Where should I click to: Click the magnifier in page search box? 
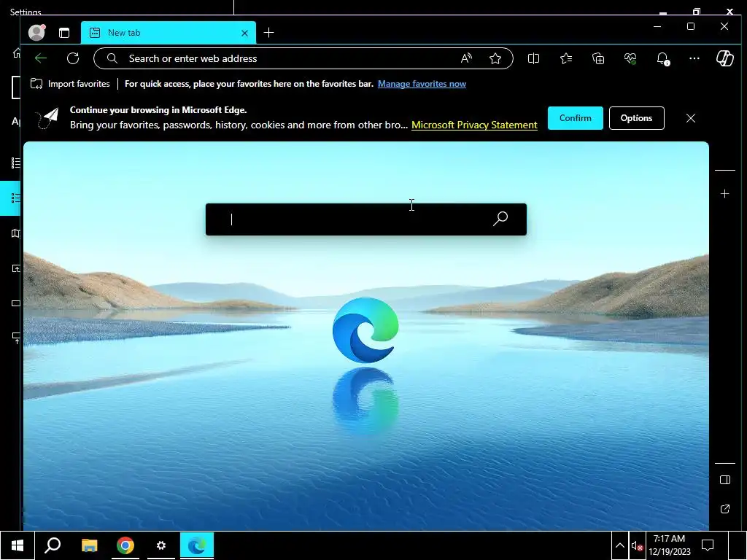500,219
